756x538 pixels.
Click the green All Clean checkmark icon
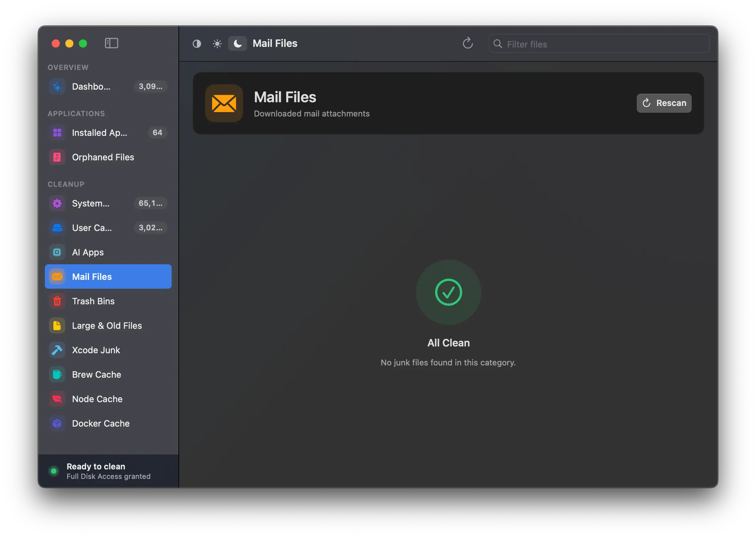tap(449, 292)
